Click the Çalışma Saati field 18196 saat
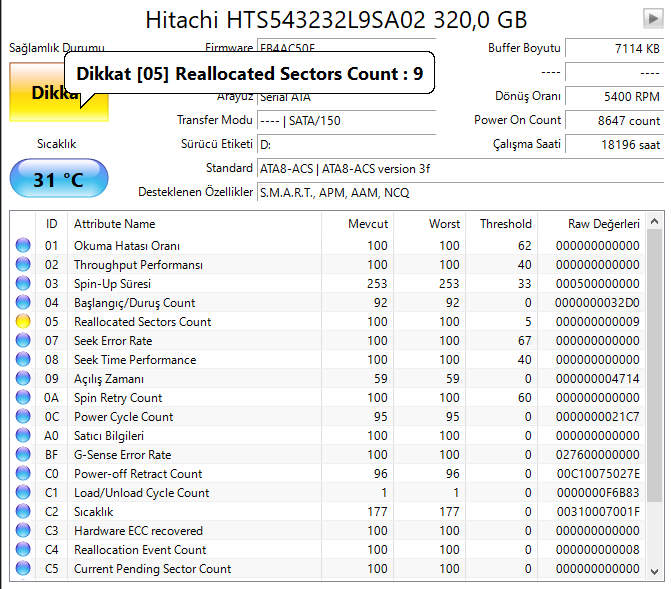Screen dimensions: 671x589 click(615, 144)
